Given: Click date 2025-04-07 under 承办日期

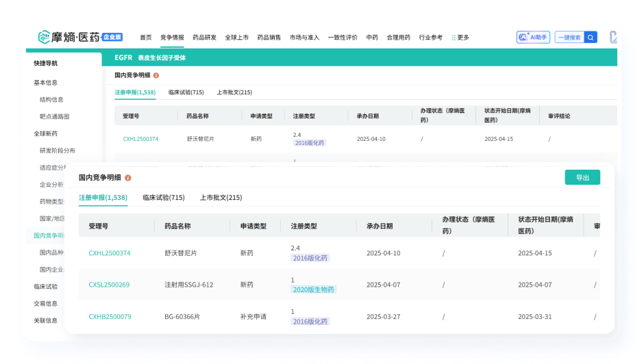Looking at the screenshot, I should point(383,285).
